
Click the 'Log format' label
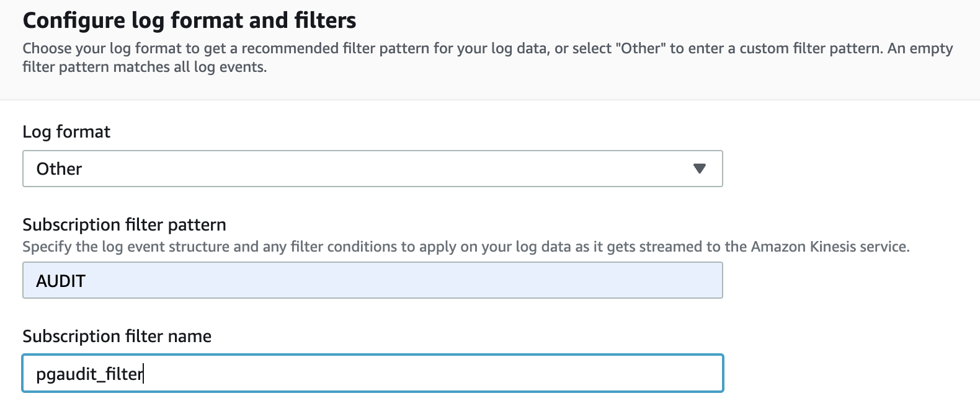click(66, 132)
